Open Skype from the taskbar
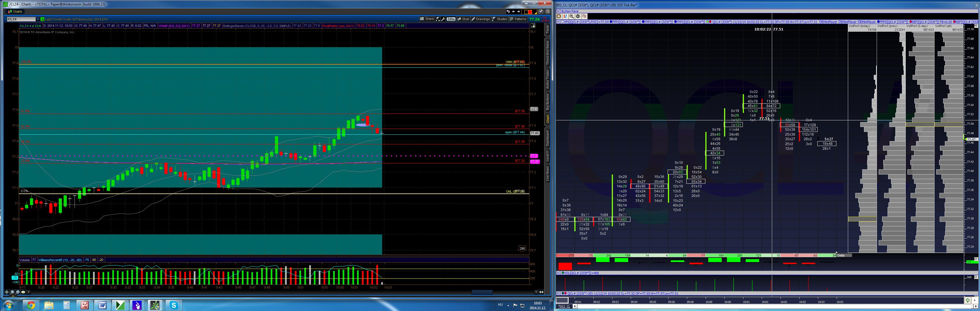 [174, 305]
